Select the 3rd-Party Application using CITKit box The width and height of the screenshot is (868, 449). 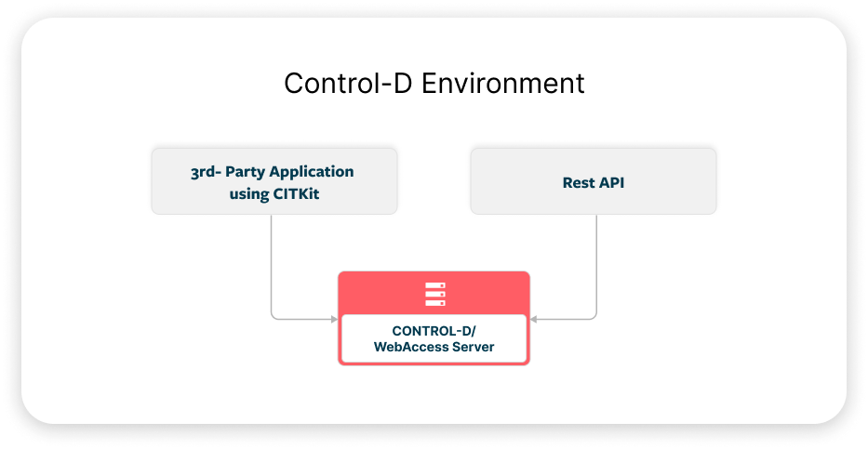(x=274, y=181)
